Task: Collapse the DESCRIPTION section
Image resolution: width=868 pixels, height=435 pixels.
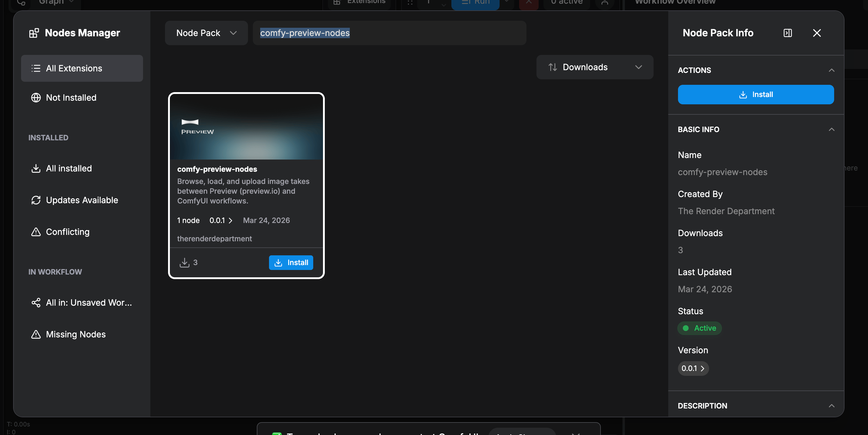Action: [x=831, y=406]
